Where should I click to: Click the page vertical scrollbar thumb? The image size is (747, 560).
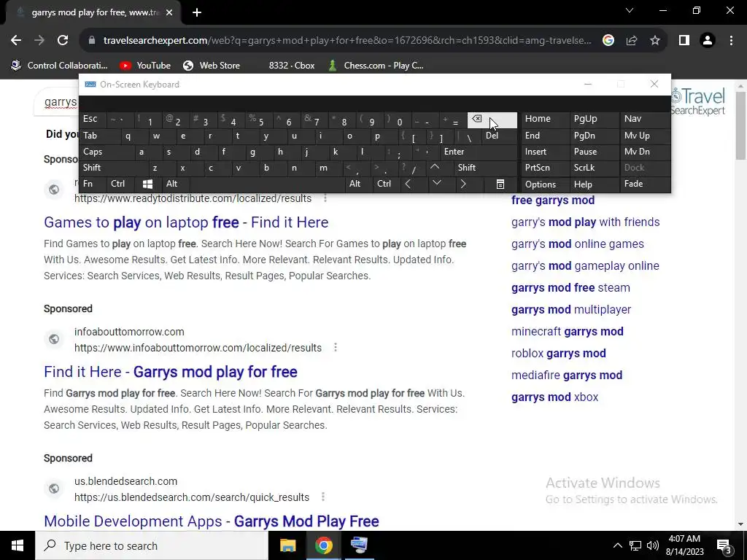click(x=740, y=125)
